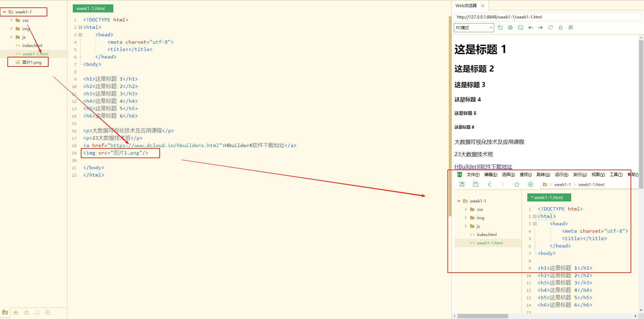644x319 pixels.
Task: Follow the HBuilderX软件下载地址 link in preview
Action: 483,167
